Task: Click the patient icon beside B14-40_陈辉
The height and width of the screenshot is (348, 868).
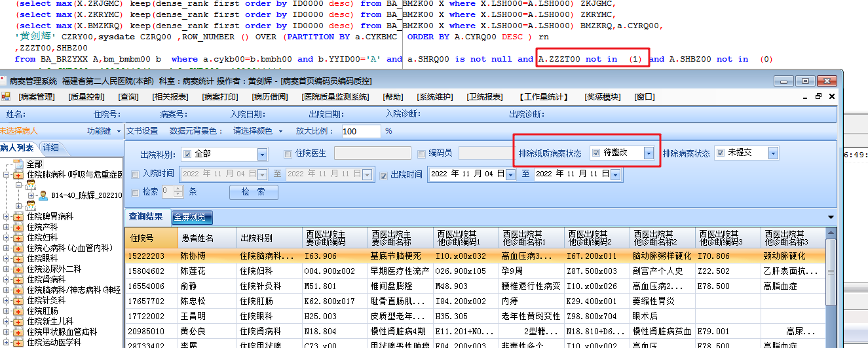Action: pyautogui.click(x=43, y=195)
